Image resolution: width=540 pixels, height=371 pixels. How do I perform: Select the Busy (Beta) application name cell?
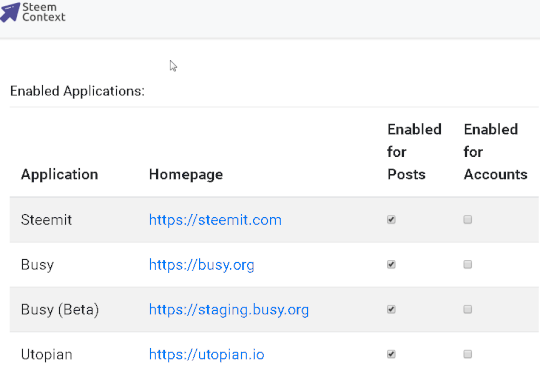pos(60,310)
